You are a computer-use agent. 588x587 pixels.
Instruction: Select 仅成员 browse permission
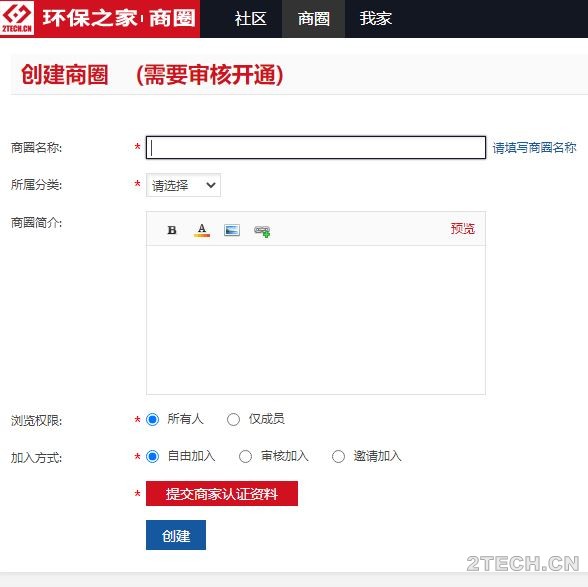[233, 419]
